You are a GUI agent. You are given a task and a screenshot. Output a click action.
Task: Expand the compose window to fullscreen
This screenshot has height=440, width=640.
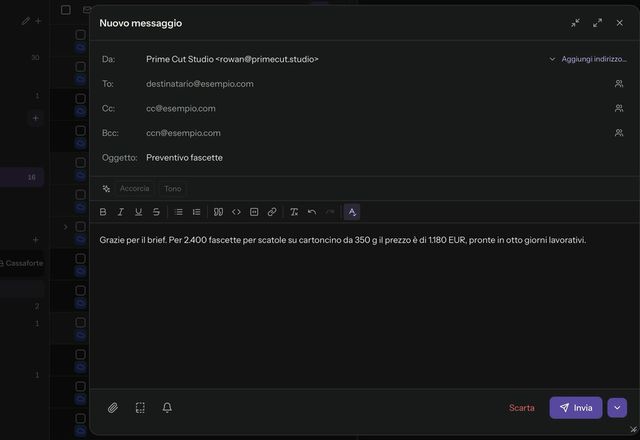[x=598, y=23]
